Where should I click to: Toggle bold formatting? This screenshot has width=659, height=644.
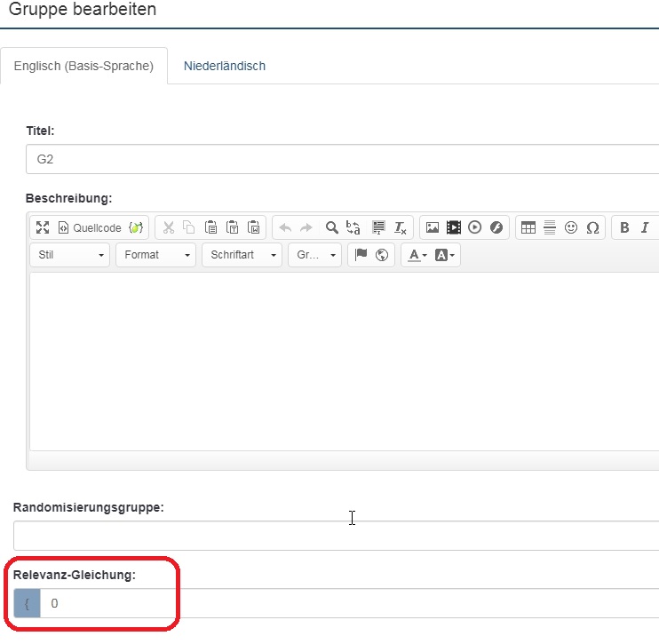pyautogui.click(x=624, y=227)
